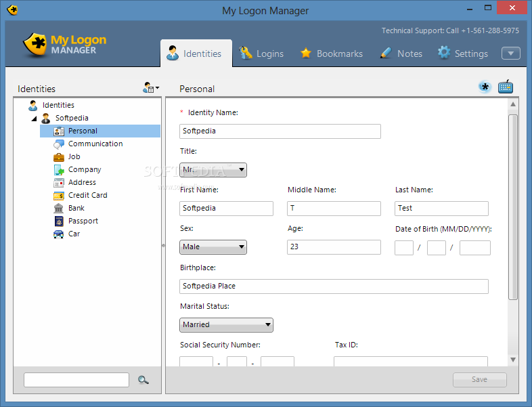Click the title bar app icon
This screenshot has width=532, height=407.
point(13,9)
